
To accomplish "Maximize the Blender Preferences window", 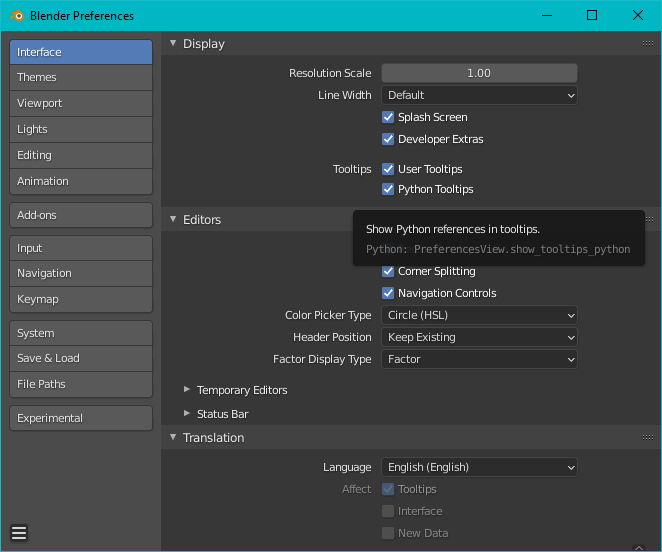I will tap(592, 16).
